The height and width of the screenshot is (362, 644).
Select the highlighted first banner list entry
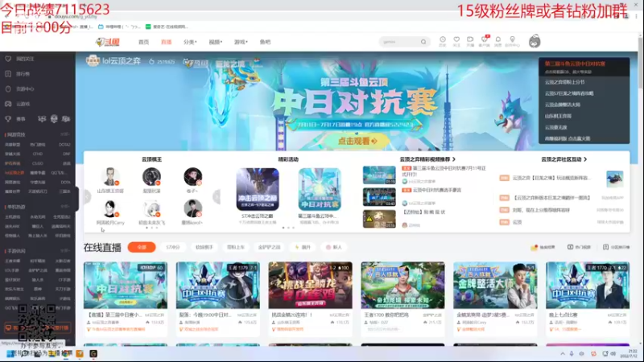click(x=584, y=68)
